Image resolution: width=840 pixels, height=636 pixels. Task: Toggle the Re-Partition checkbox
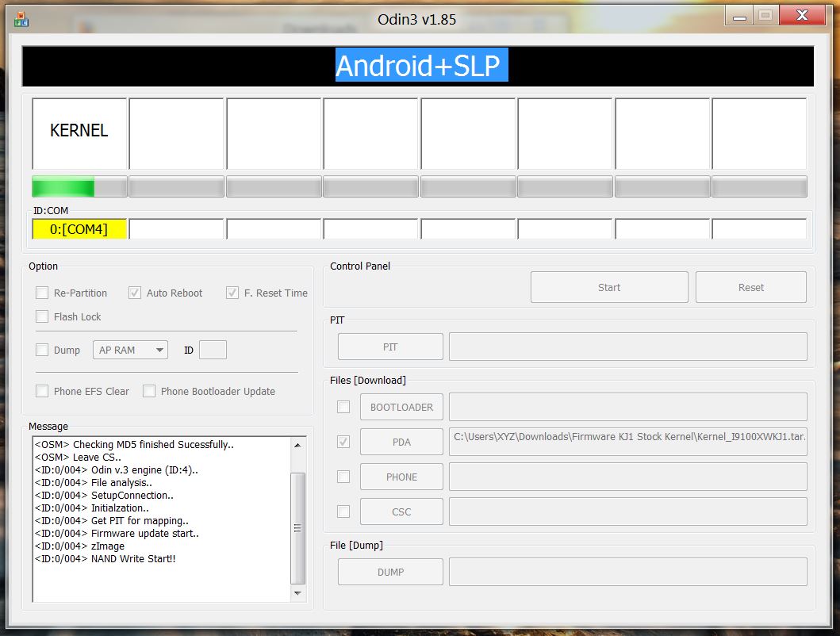click(x=42, y=293)
